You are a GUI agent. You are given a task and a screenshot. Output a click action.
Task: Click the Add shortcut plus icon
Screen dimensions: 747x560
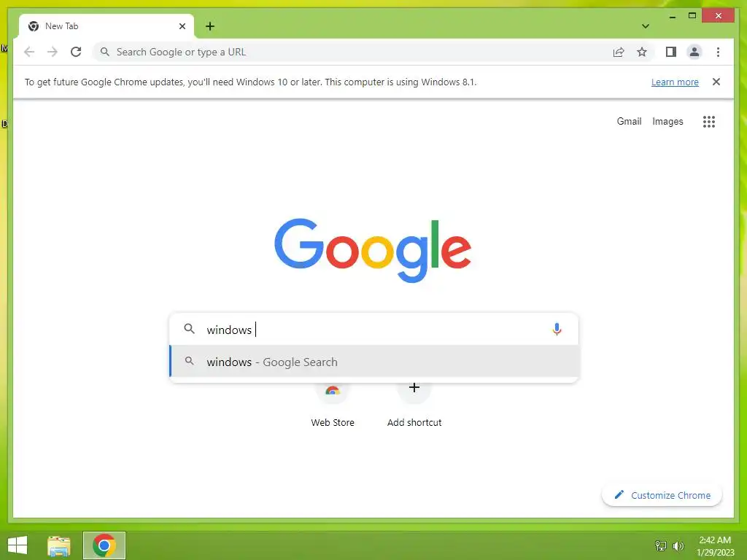414,388
